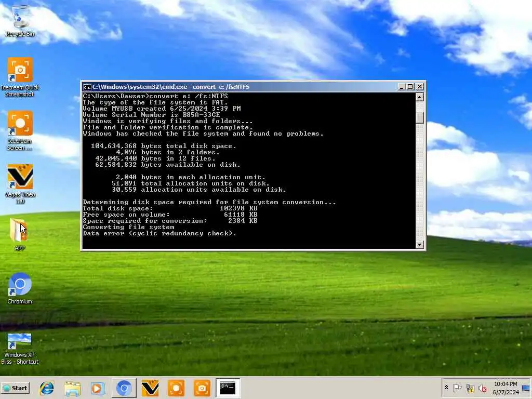
Task: Click '104,634,368 bytes total disk space' line
Action: [x=164, y=146]
